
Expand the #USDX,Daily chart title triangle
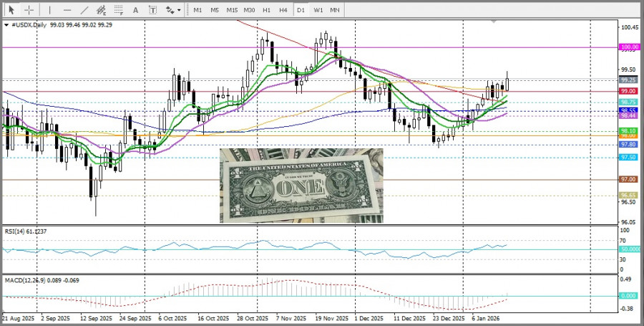pyautogui.click(x=7, y=24)
